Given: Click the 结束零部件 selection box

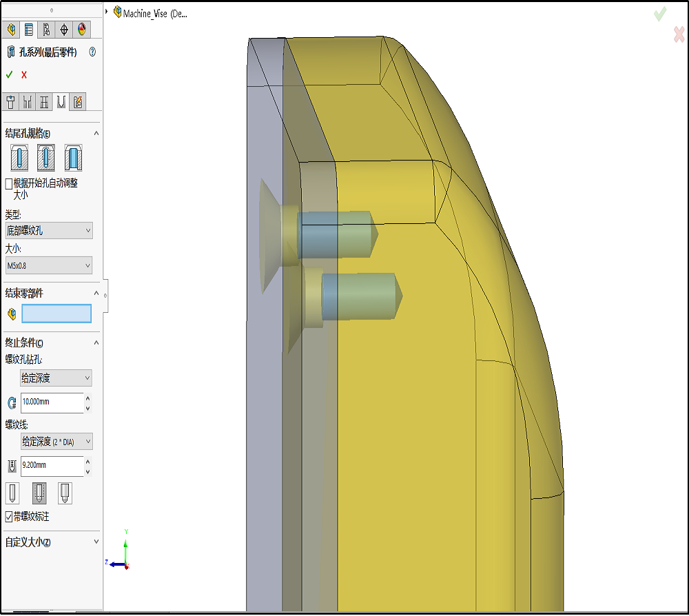Looking at the screenshot, I should click(x=56, y=314).
